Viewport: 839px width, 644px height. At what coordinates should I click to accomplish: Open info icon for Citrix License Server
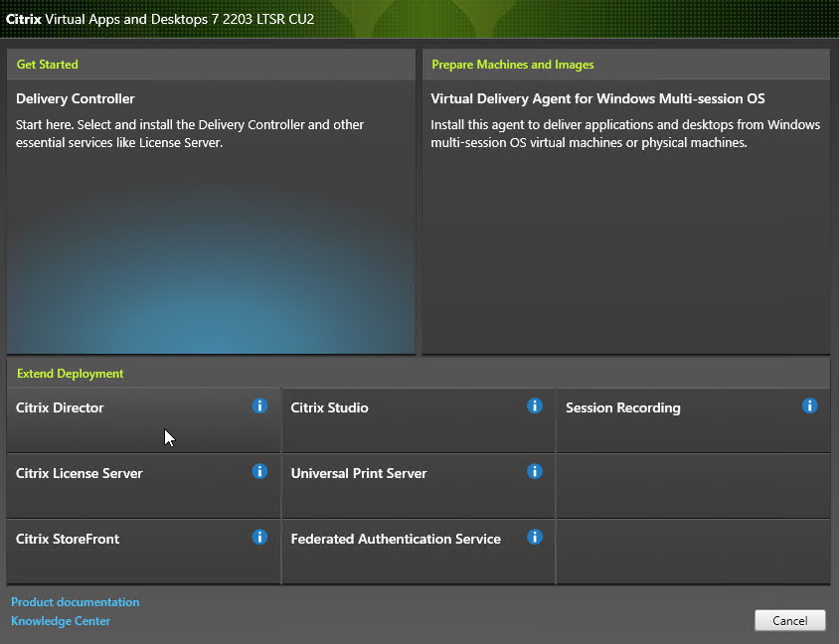[x=259, y=471]
